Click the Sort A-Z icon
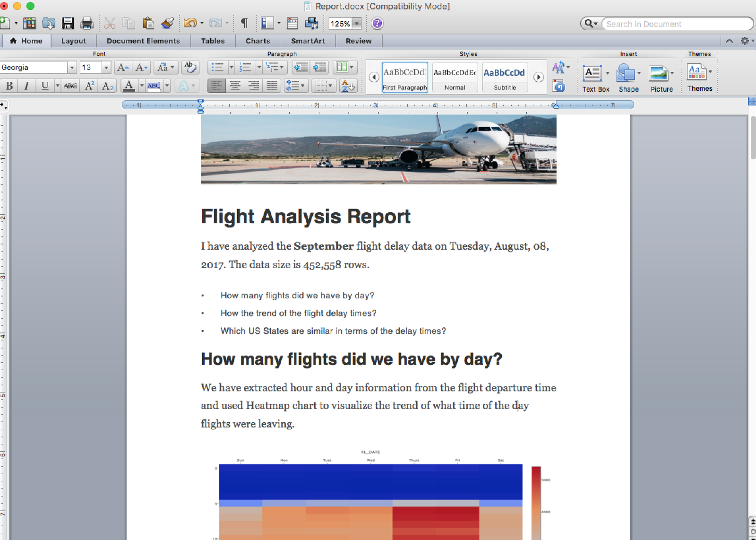The image size is (756, 540). pos(348,86)
